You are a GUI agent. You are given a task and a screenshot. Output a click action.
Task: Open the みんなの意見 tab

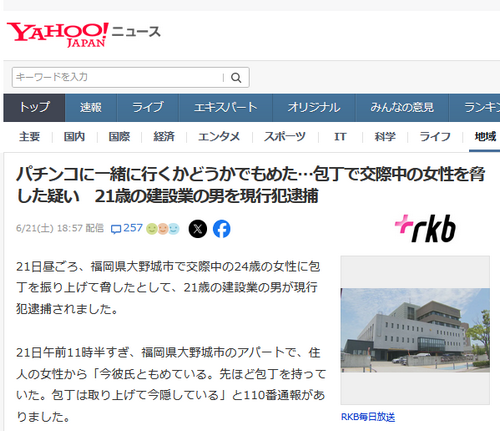click(x=402, y=108)
